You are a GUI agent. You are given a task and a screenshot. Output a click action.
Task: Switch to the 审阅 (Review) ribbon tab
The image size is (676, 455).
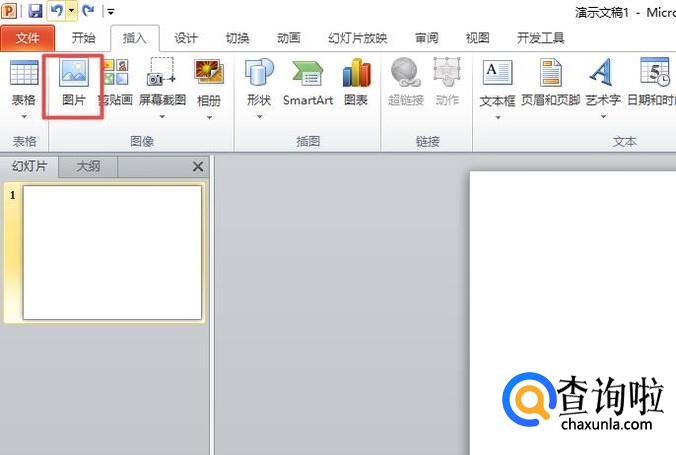426,38
